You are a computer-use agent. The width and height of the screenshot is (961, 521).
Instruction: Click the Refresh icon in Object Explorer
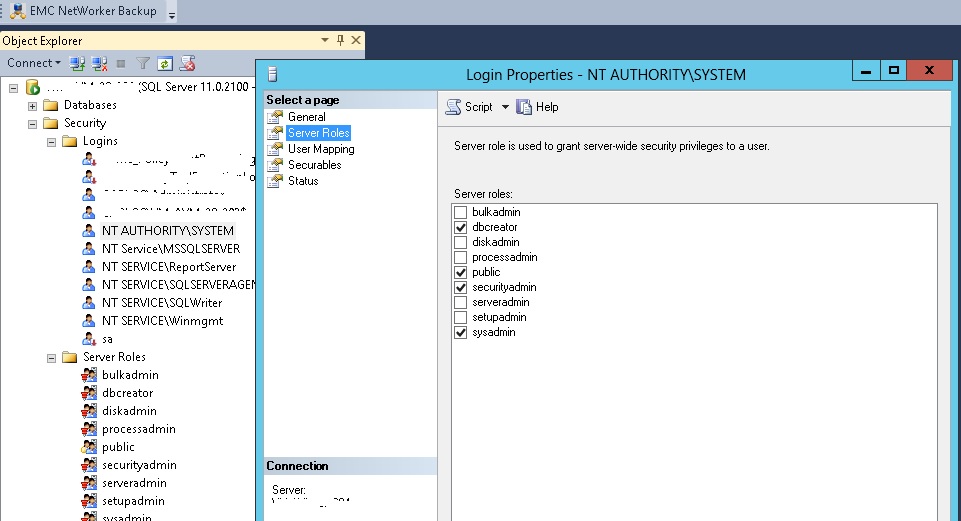coord(165,63)
